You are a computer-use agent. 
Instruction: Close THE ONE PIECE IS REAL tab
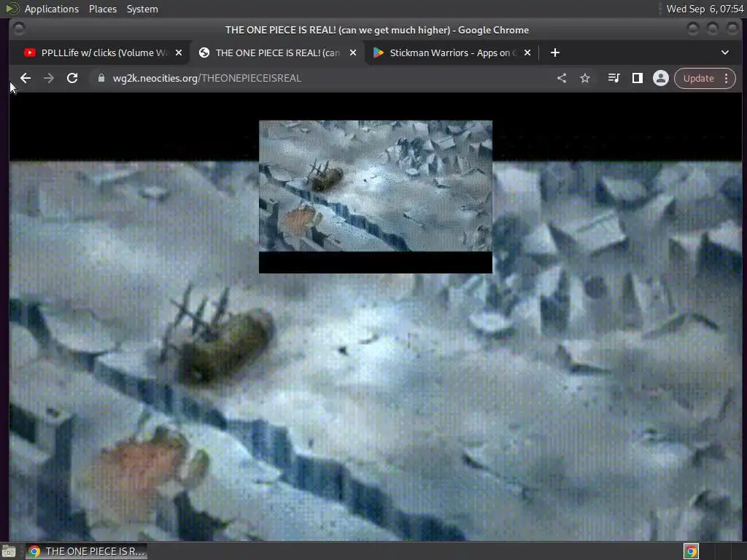point(353,52)
